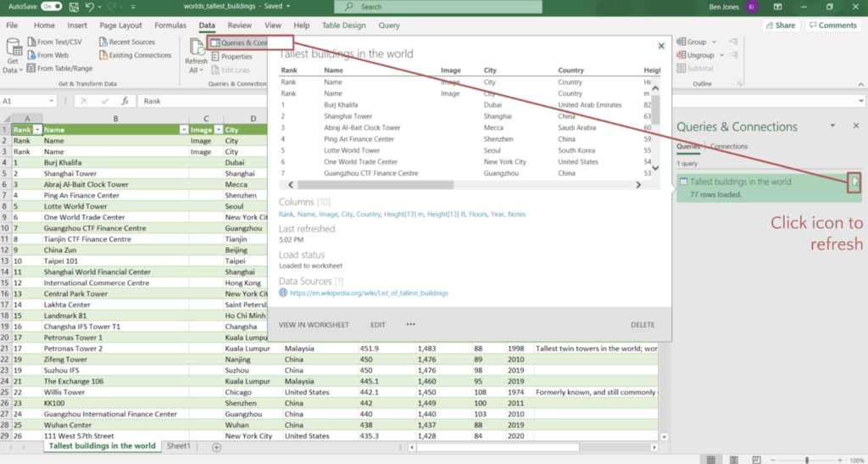Open the Query ribbon tab
This screenshot has height=464, width=868.
coord(389,25)
